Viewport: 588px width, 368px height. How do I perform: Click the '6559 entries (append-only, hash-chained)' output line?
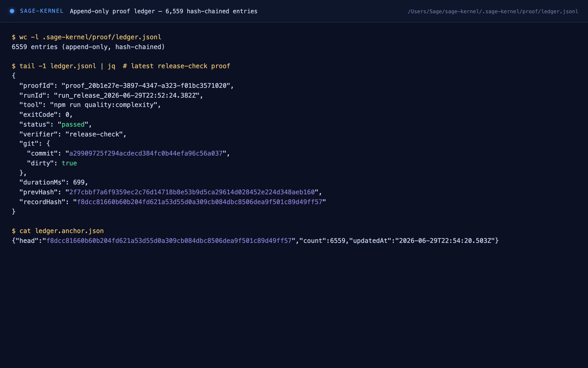[x=88, y=47]
